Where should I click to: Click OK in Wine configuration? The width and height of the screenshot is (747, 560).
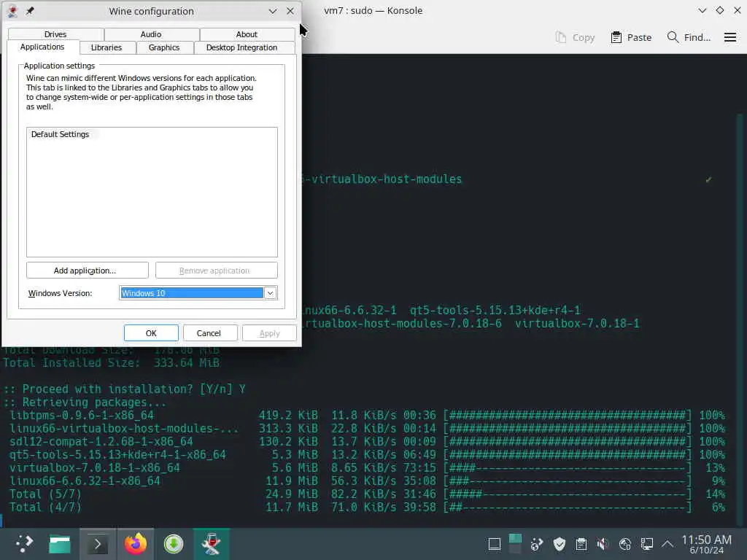[x=151, y=333]
